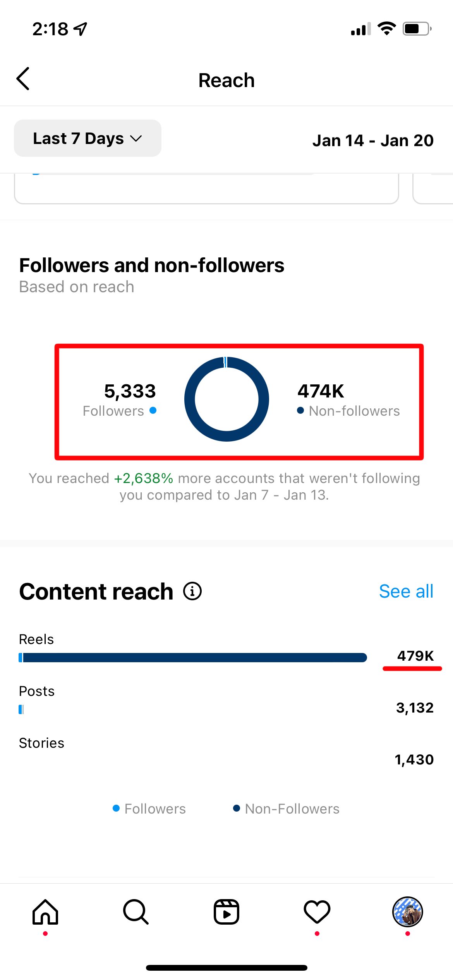Image resolution: width=453 pixels, height=980 pixels.
Task: Select the Stories reach row
Action: click(226, 752)
